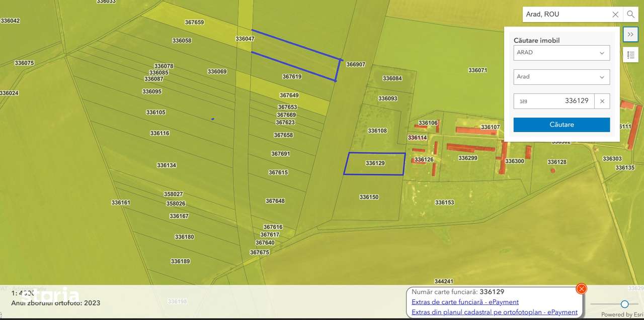Select parcel 336300 label
This screenshot has height=320, width=644.
click(x=515, y=161)
